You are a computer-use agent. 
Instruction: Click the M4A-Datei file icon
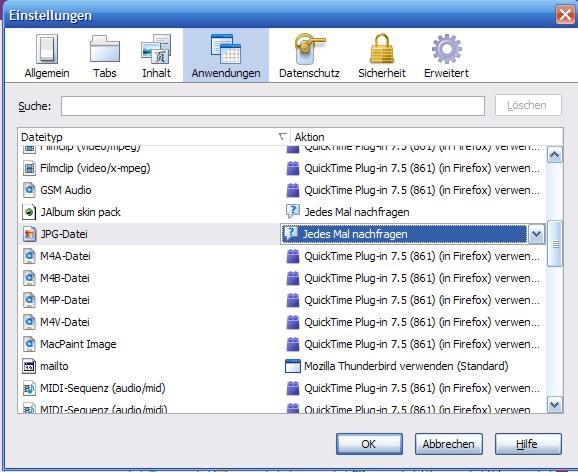pyautogui.click(x=29, y=256)
